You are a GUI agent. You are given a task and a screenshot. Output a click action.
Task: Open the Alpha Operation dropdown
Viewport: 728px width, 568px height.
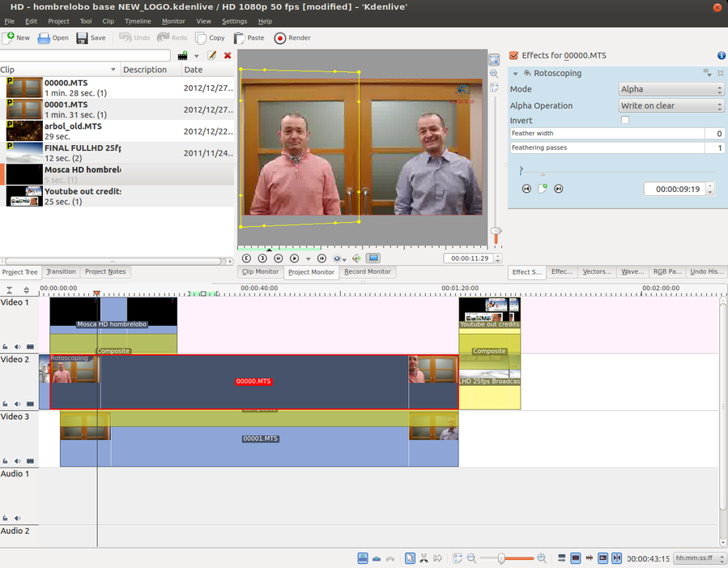(x=671, y=105)
